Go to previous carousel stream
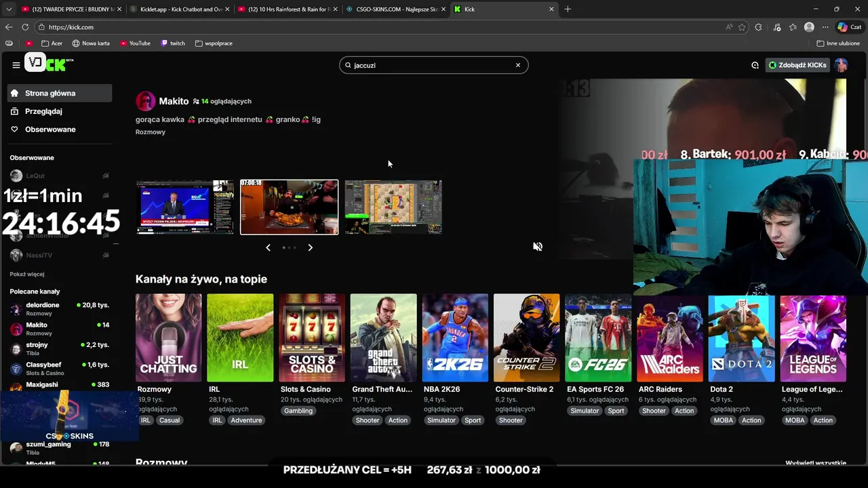This screenshot has height=488, width=868. [268, 247]
